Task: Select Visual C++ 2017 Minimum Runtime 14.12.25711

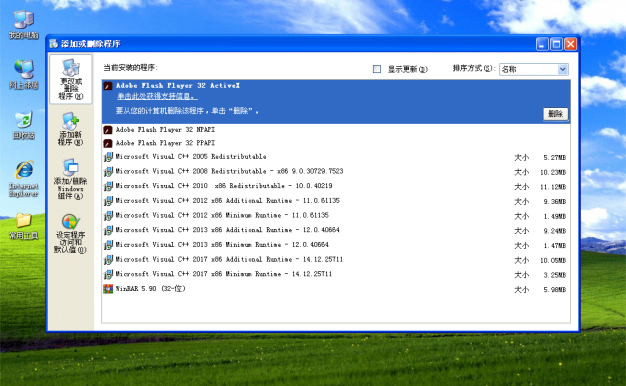Action: (x=336, y=274)
